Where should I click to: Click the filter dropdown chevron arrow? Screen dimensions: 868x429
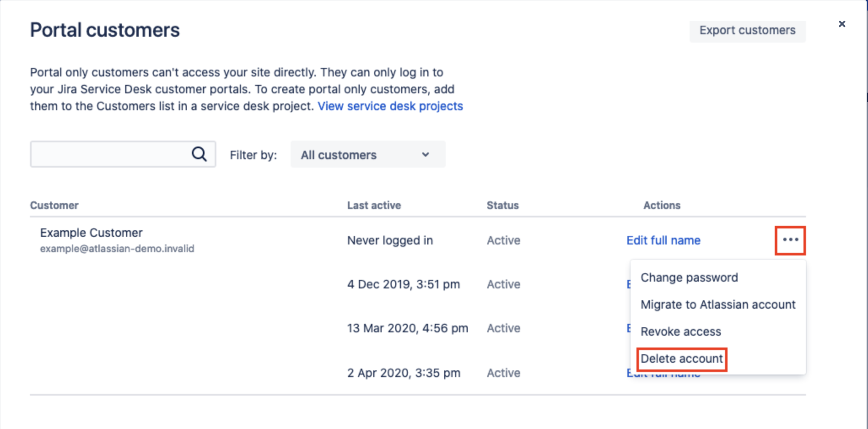tap(425, 155)
